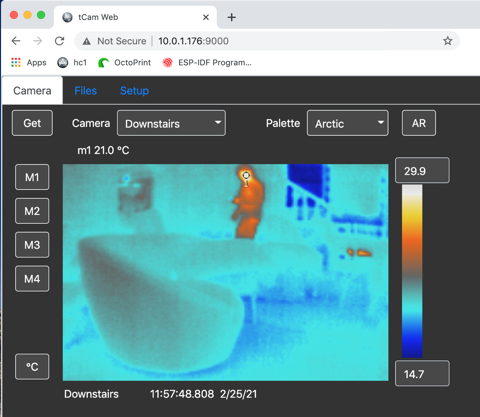Click the Arctic palette color gradient bar

click(x=412, y=271)
